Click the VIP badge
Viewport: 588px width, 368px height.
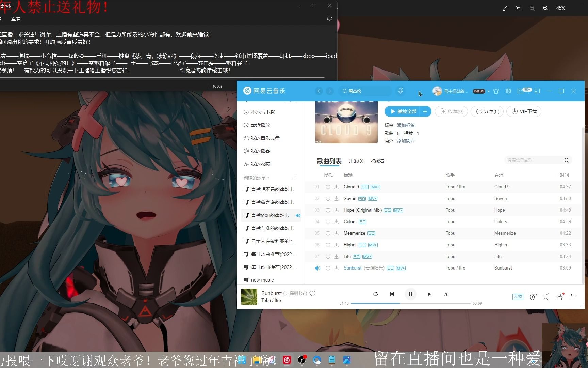(x=479, y=91)
